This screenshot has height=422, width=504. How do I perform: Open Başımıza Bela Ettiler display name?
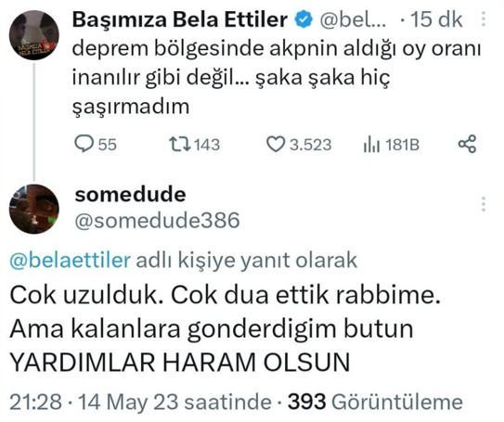[180, 19]
